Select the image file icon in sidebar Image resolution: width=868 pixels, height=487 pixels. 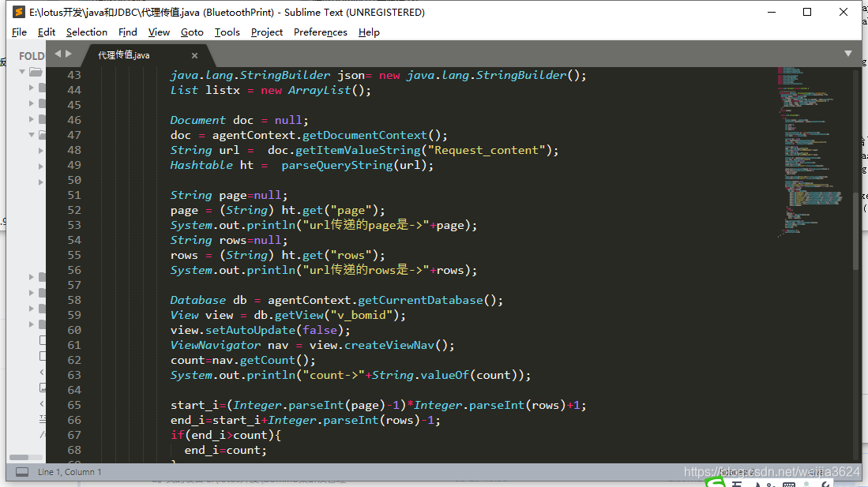(x=43, y=388)
